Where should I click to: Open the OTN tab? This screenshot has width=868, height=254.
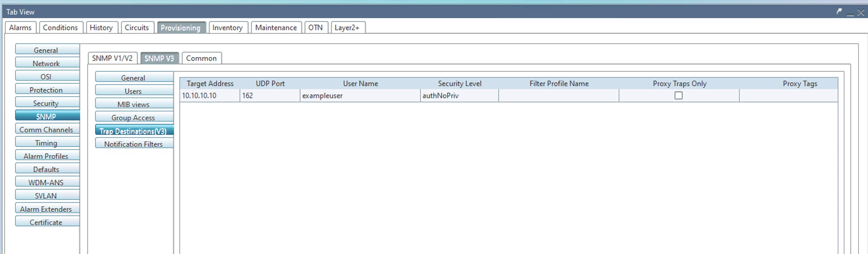[x=315, y=28]
